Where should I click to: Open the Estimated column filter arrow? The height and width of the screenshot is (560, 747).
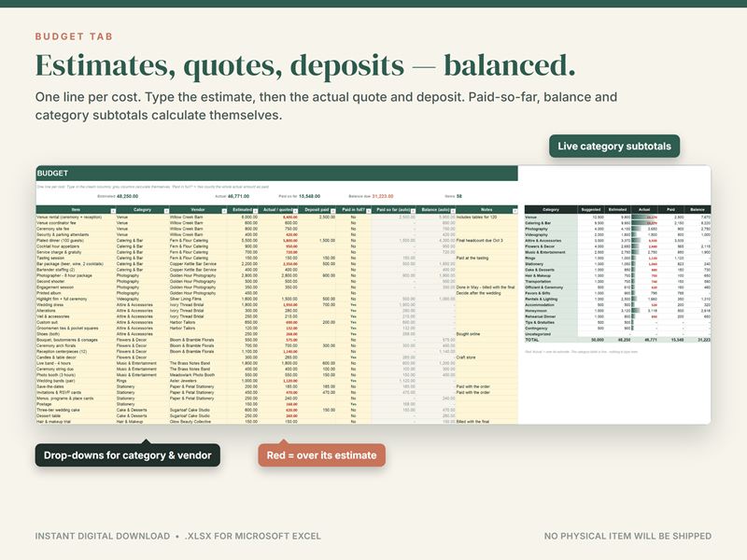click(255, 211)
